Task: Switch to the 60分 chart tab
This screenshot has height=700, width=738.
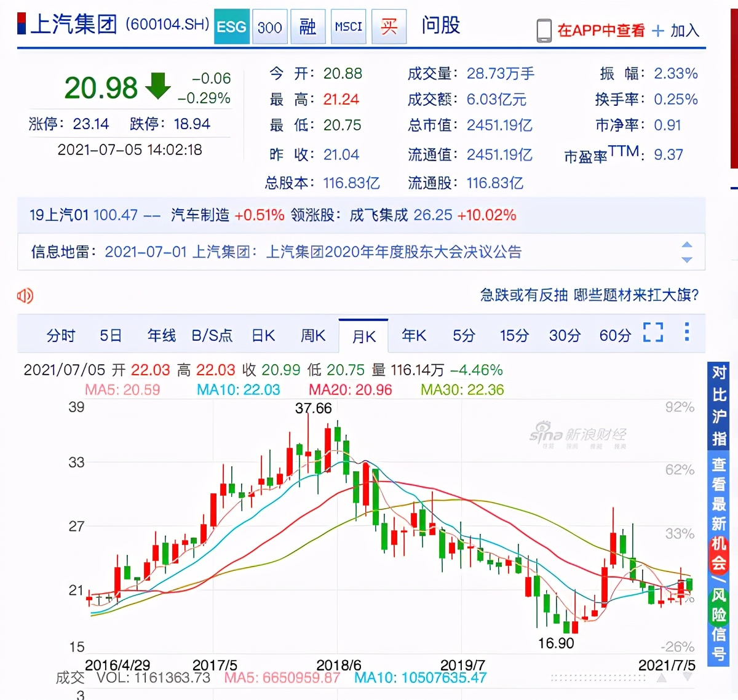Action: [x=616, y=335]
